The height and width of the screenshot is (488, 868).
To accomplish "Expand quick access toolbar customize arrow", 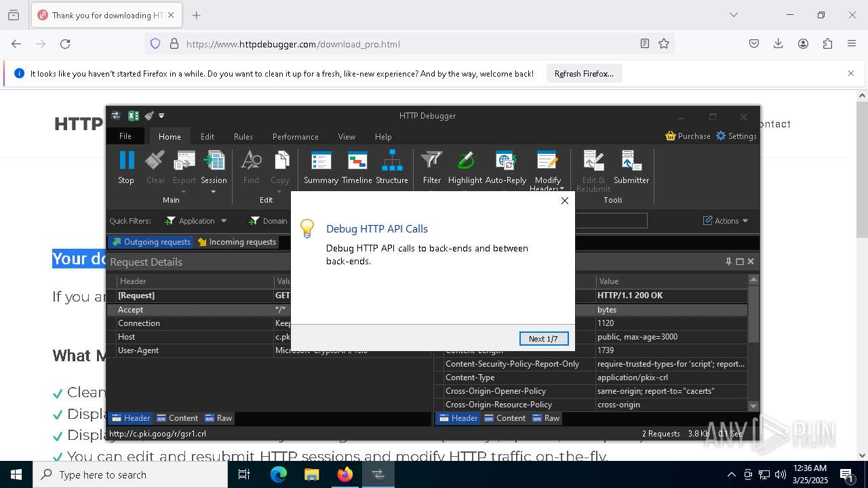I will point(161,116).
